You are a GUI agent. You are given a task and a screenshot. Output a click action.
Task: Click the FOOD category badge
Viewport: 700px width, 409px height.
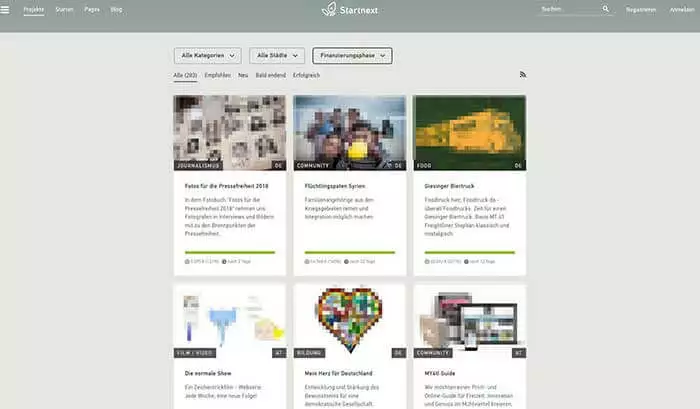(x=424, y=165)
